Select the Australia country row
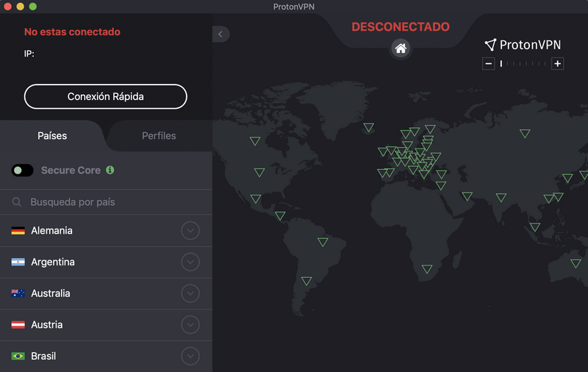 [106, 293]
